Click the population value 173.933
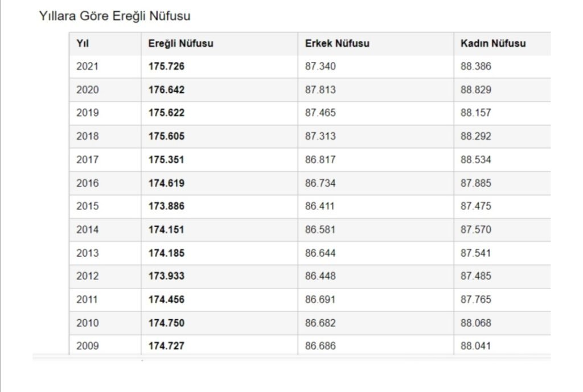 pyautogui.click(x=166, y=276)
